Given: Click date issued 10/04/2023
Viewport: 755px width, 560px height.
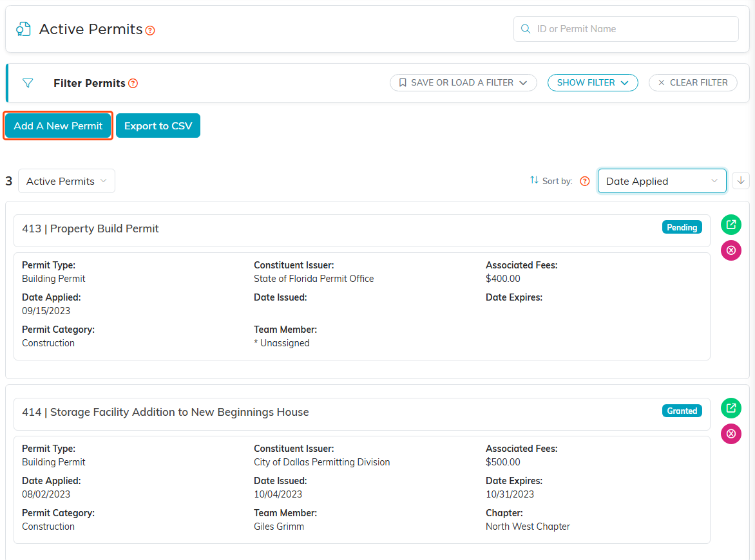Looking at the screenshot, I should pos(278,494).
